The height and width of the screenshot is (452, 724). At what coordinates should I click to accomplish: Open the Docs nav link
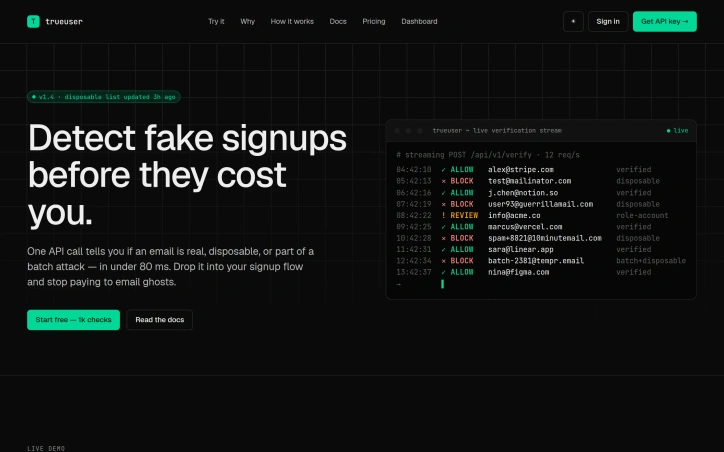click(338, 21)
